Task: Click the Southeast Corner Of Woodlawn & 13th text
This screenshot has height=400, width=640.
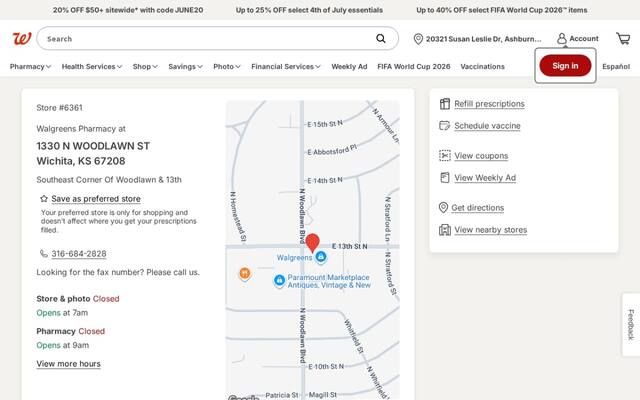Action: pos(109,180)
